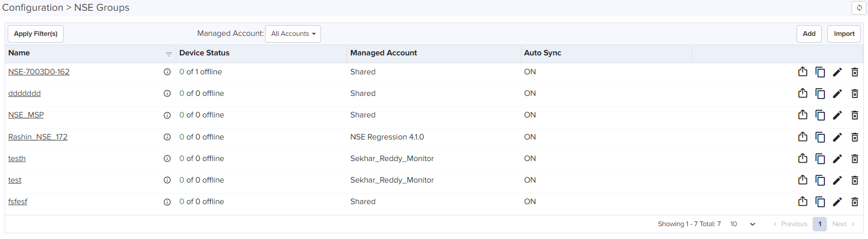Apply the selected filters
This screenshot has width=868, height=239.
tap(35, 34)
